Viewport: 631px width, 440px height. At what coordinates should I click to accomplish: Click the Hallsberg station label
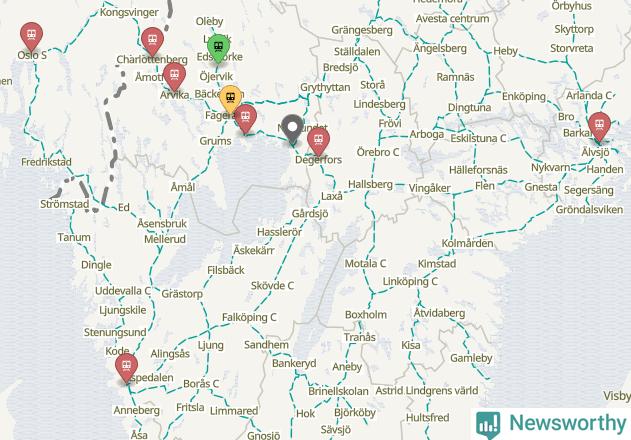point(370,184)
